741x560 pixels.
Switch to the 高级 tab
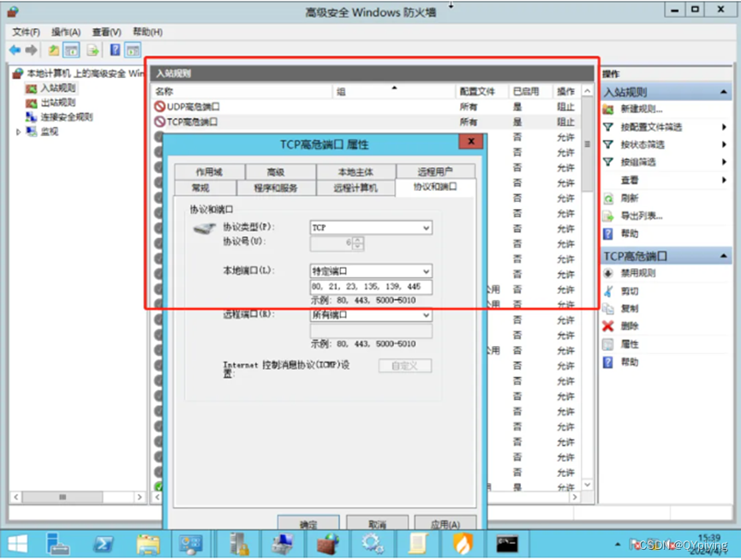point(276,172)
